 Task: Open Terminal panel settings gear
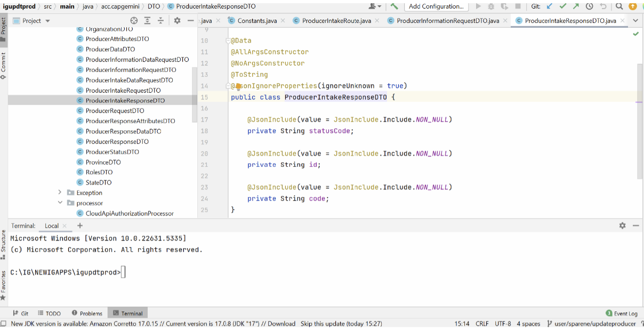point(622,226)
